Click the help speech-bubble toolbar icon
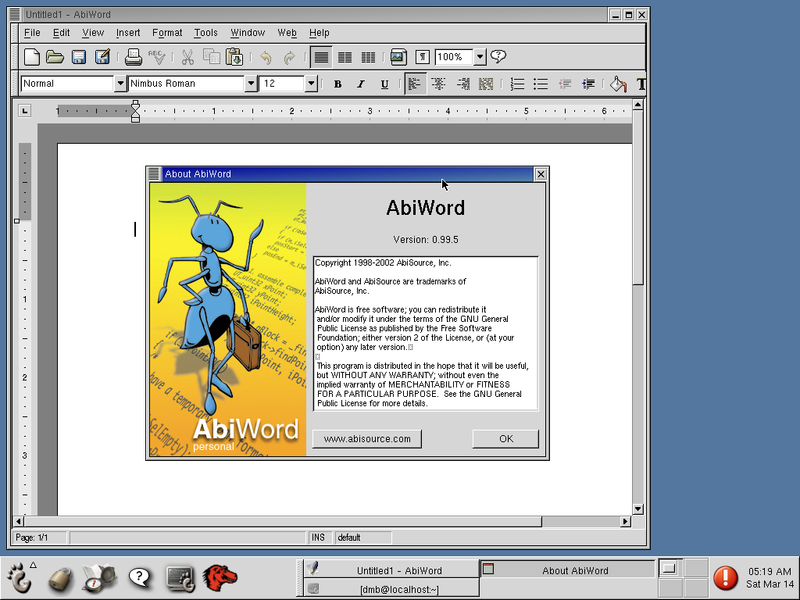Screen dimensions: 800x600 tap(498, 57)
